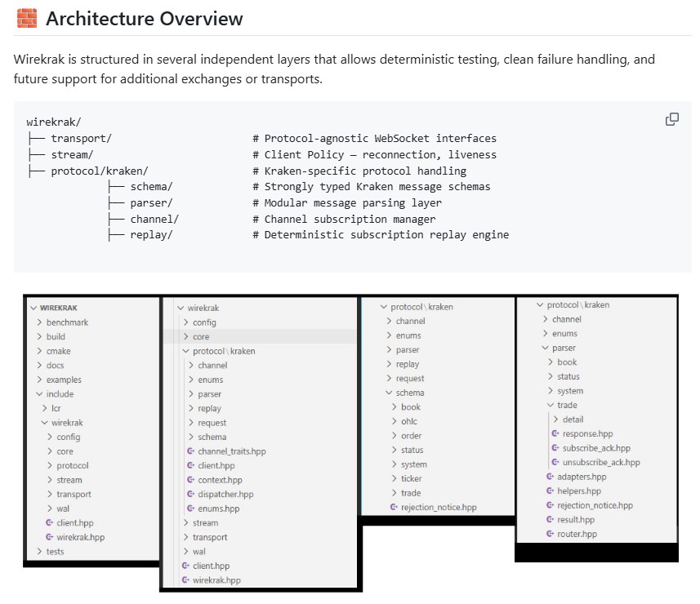Expand the build folder chevron
The height and width of the screenshot is (604, 700).
click(39, 336)
